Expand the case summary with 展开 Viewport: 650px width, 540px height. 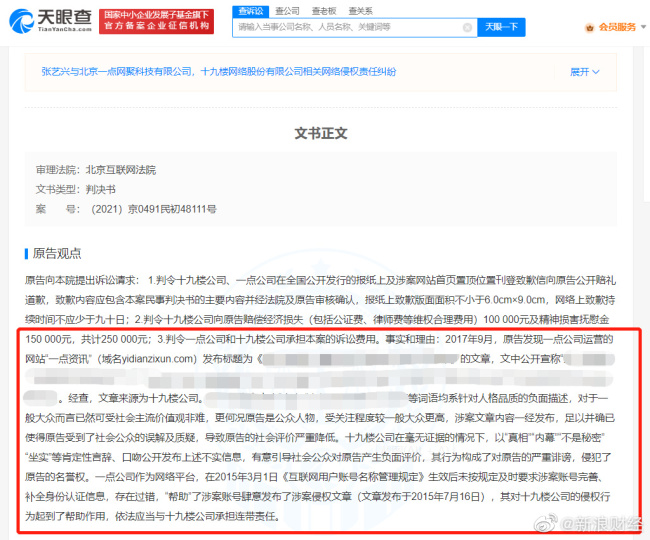pyautogui.click(x=584, y=72)
